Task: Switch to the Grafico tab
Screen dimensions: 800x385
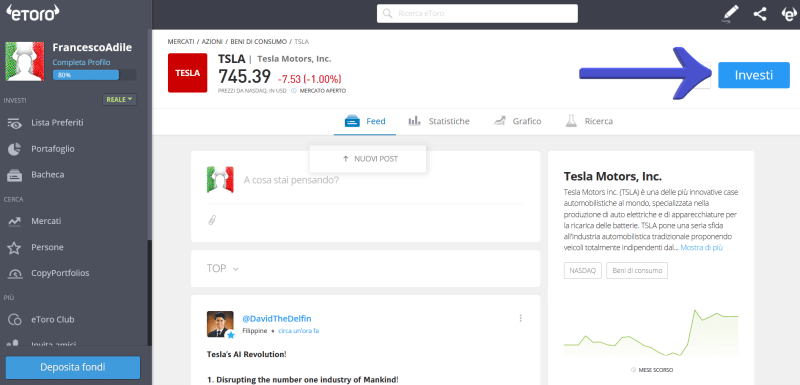Action: (517, 121)
